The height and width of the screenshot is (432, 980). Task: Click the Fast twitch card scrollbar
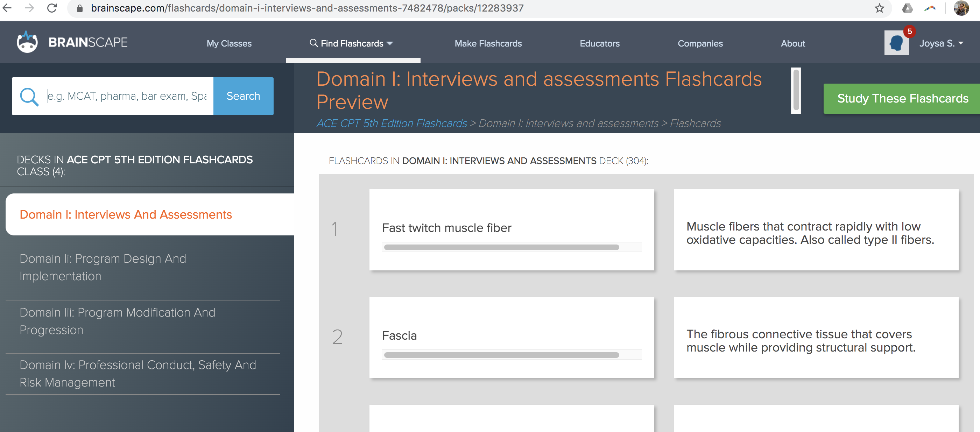pos(501,247)
